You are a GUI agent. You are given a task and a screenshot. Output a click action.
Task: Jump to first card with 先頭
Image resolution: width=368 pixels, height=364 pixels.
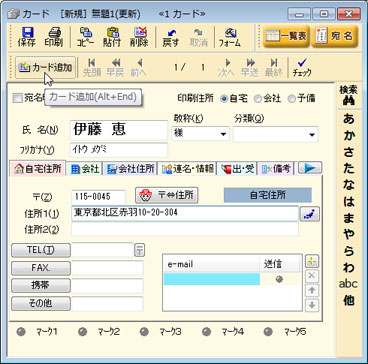tap(92, 68)
